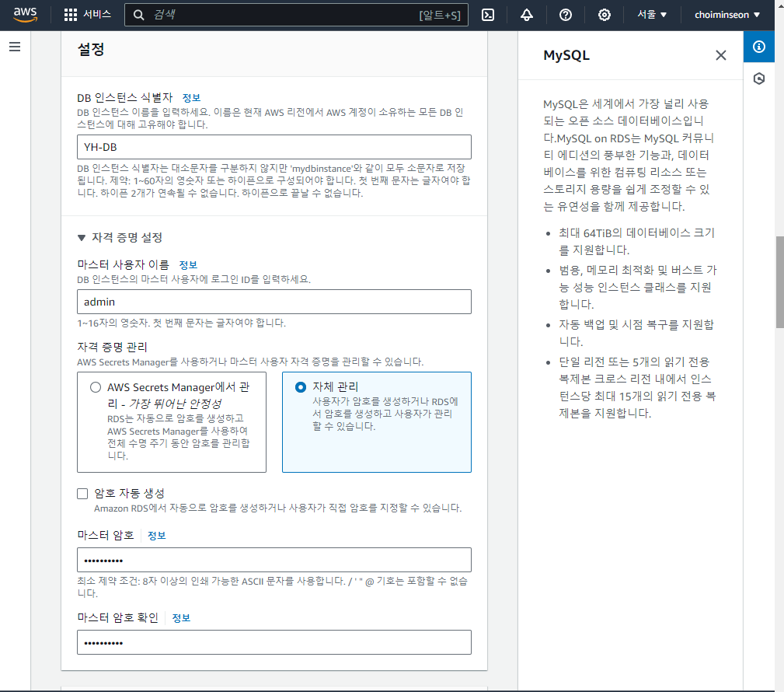
Task: Click the 설정 section heading
Action: (90, 49)
